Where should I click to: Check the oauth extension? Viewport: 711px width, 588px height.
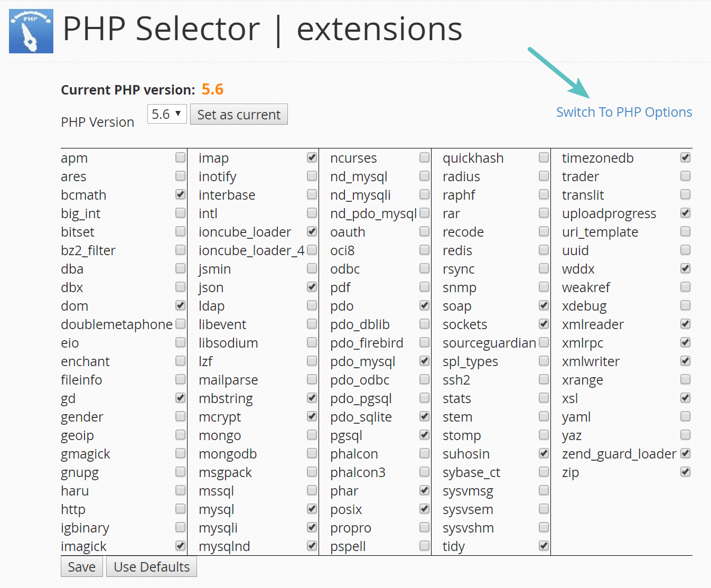(x=425, y=231)
